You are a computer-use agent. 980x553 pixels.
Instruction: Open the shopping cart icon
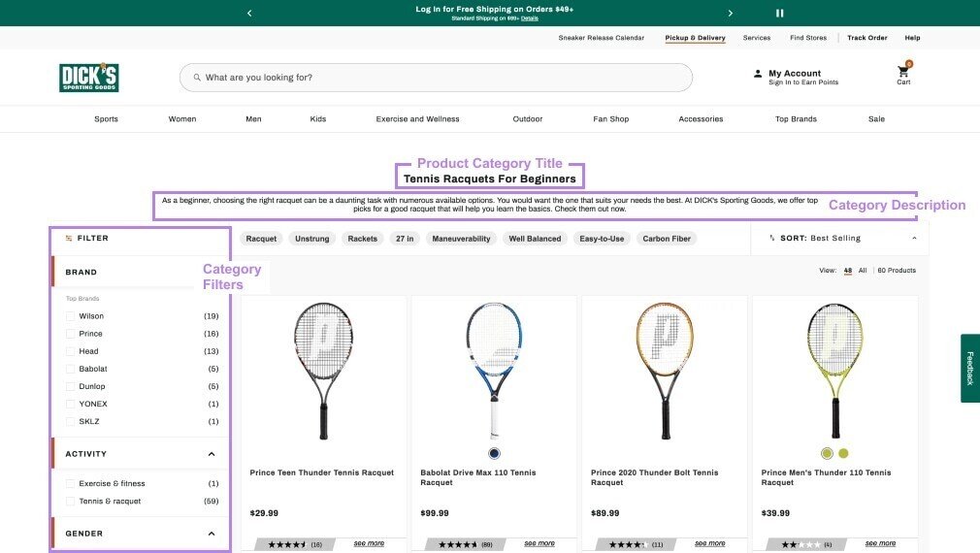click(x=903, y=73)
